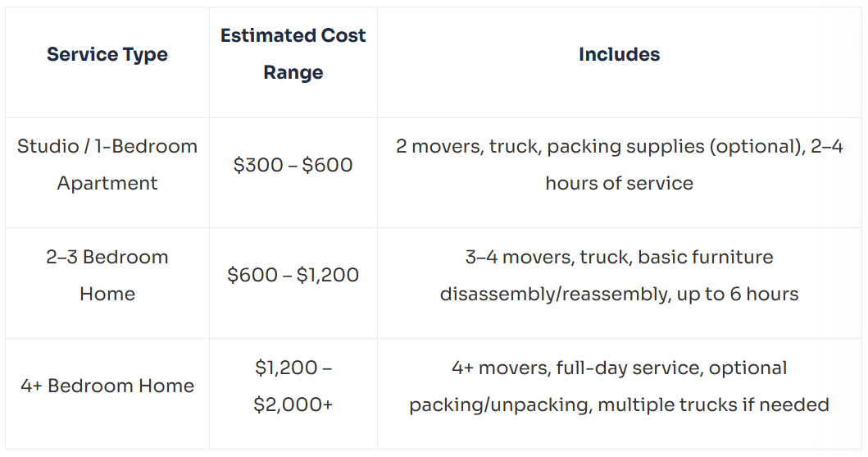Select the $600 – $1,200 cost cell
The height and width of the screenshot is (457, 868).
pyautogui.click(x=293, y=276)
